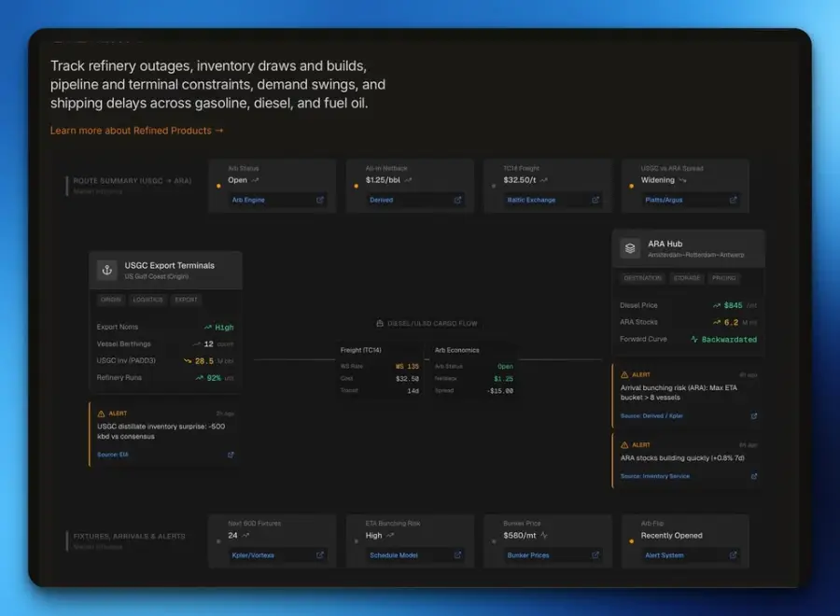
Task: Open external link icon on Derived / Kpler alert
Action: (x=754, y=416)
